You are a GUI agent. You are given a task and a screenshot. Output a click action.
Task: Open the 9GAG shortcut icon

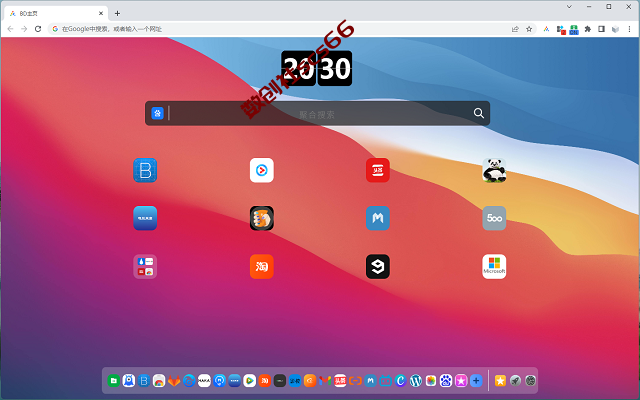(x=378, y=267)
